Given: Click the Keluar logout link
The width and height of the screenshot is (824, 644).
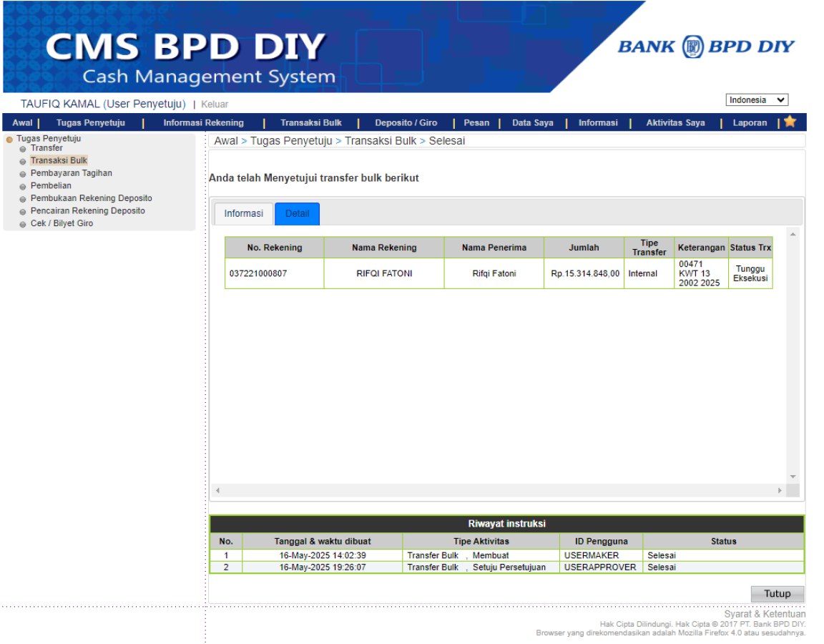Looking at the screenshot, I should [215, 104].
